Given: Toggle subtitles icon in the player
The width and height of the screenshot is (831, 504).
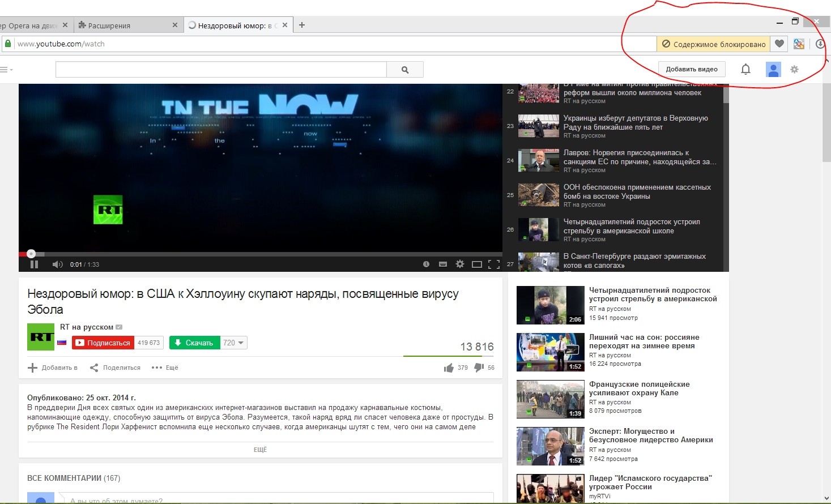Looking at the screenshot, I should pyautogui.click(x=443, y=264).
